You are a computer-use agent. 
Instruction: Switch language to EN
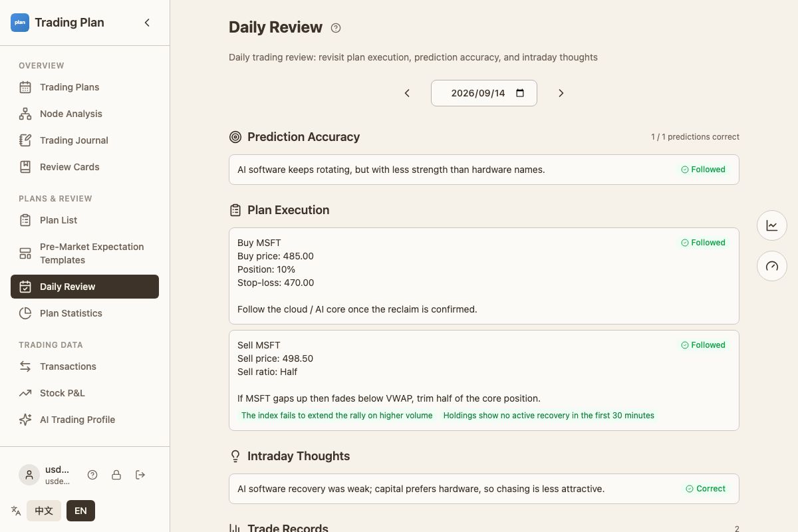click(x=80, y=511)
